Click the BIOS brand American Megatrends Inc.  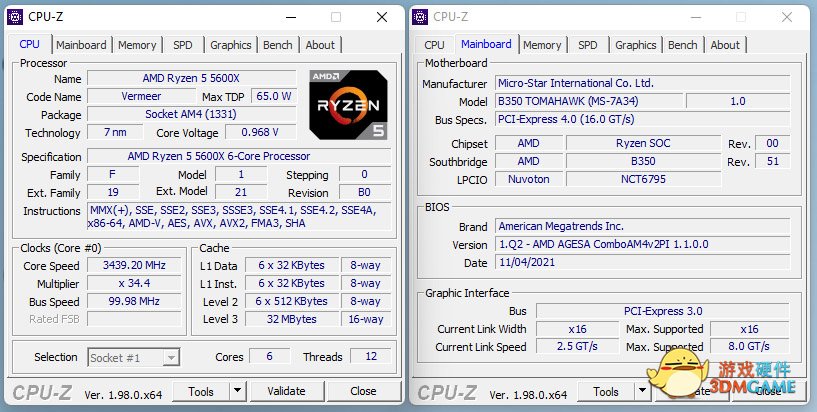[x=642, y=226]
